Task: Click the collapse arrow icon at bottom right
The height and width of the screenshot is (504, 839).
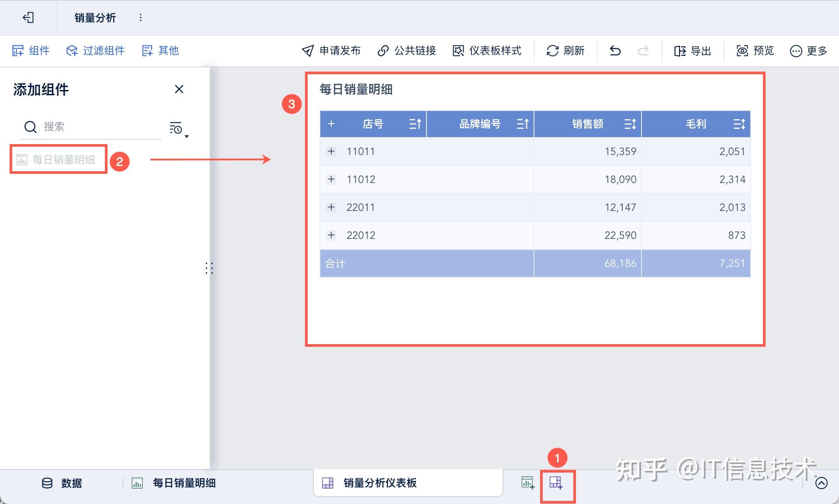Action: tap(821, 483)
